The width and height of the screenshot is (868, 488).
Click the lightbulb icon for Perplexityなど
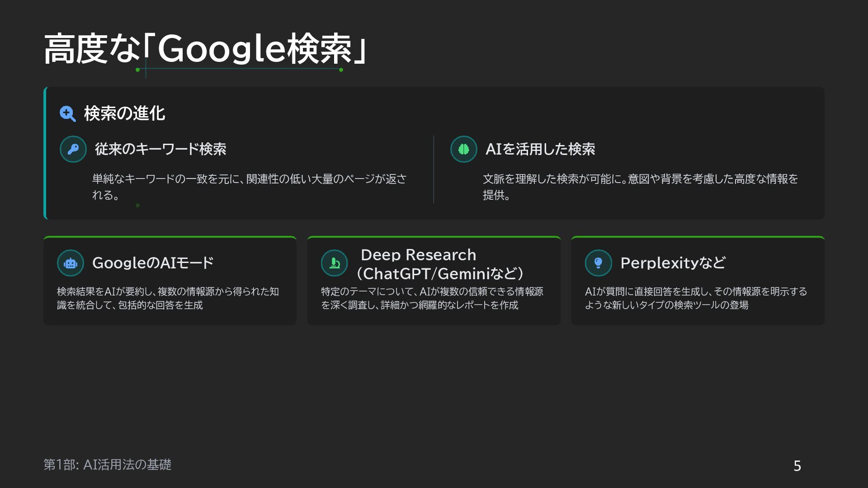click(x=598, y=263)
